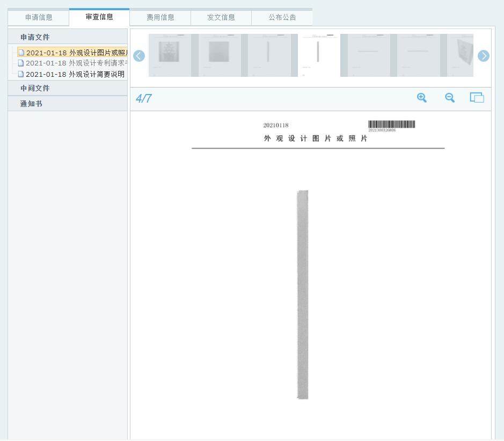
Task: Select the second page thumbnail
Action: click(x=218, y=55)
